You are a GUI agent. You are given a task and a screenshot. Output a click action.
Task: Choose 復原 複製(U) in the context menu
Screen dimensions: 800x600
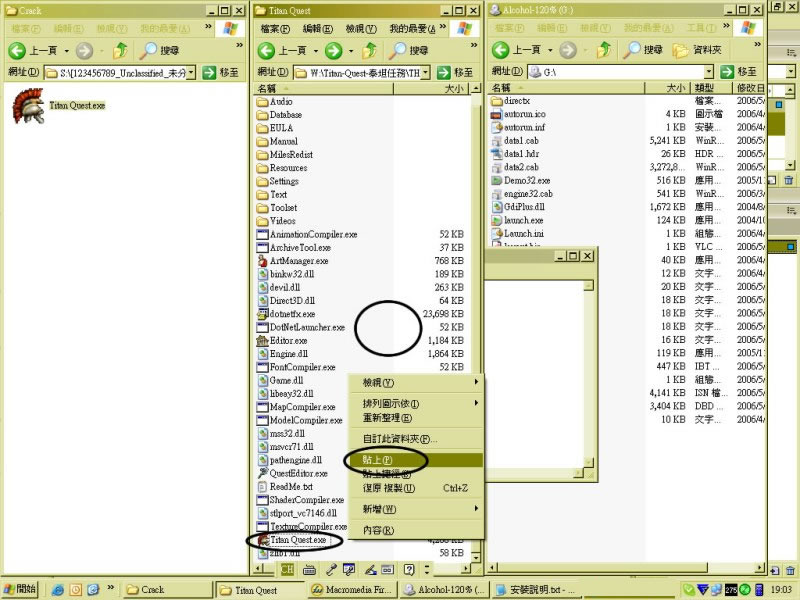pyautogui.click(x=415, y=488)
